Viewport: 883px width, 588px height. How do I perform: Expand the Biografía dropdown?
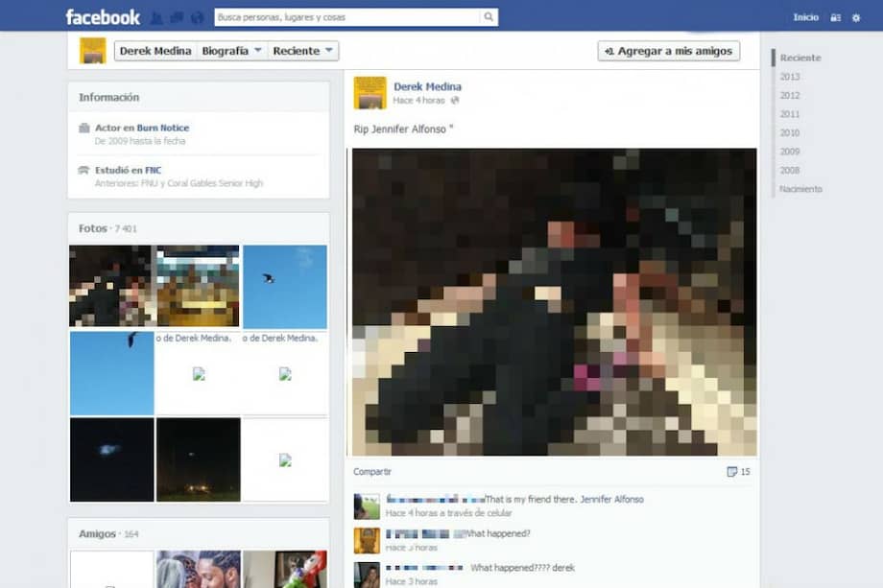[x=232, y=51]
